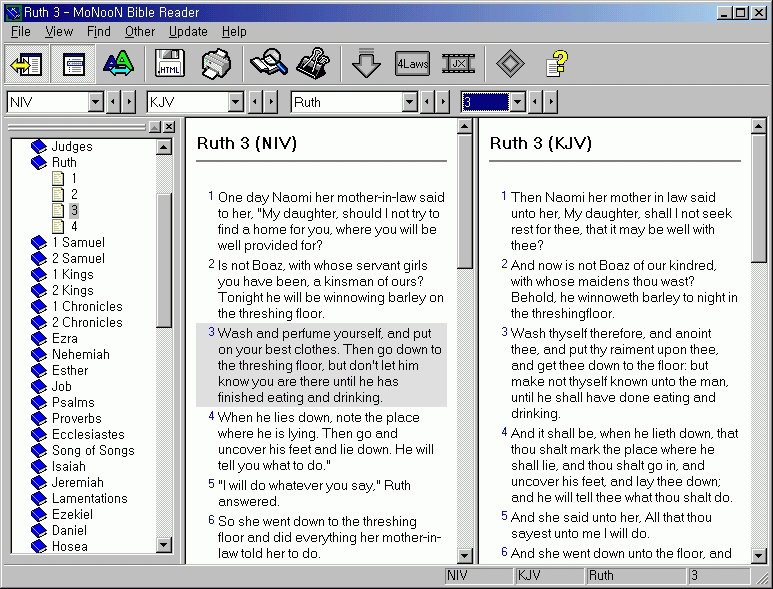Select Song of Songs in tree
This screenshot has width=773, height=589.
[93, 450]
